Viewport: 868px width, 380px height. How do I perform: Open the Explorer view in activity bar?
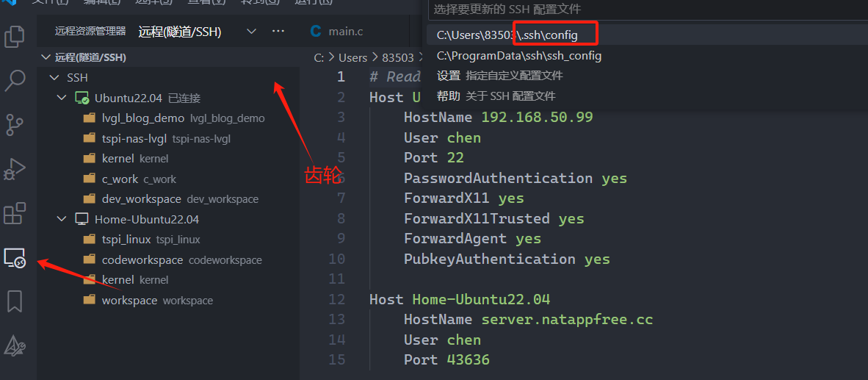(15, 37)
